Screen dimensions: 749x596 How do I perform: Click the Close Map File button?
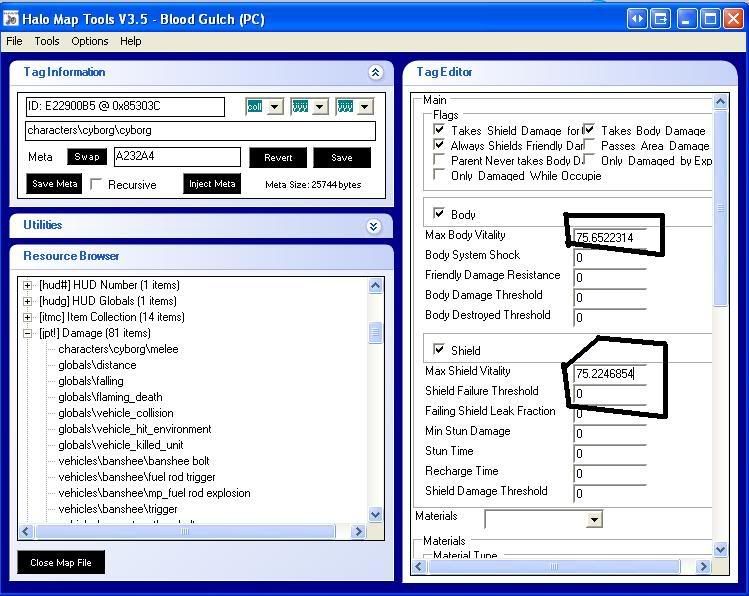[61, 563]
